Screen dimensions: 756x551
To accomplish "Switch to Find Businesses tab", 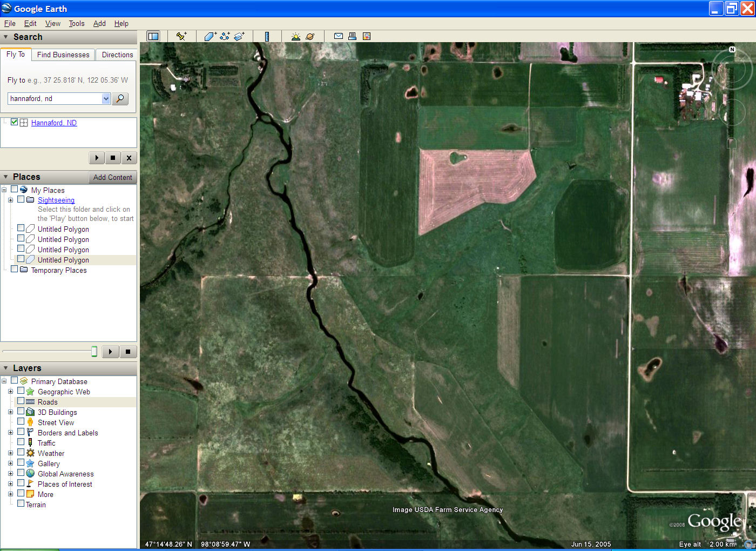I will (x=63, y=55).
